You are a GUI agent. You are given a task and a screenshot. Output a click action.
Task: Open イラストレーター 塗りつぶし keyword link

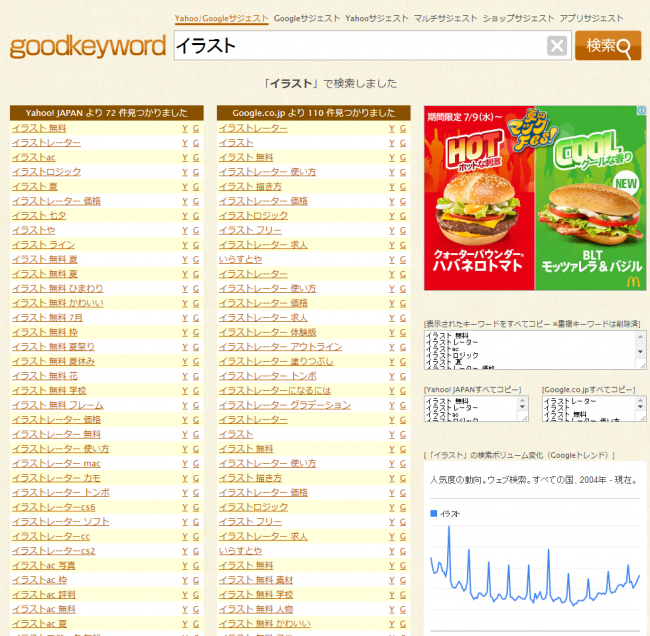click(x=276, y=361)
